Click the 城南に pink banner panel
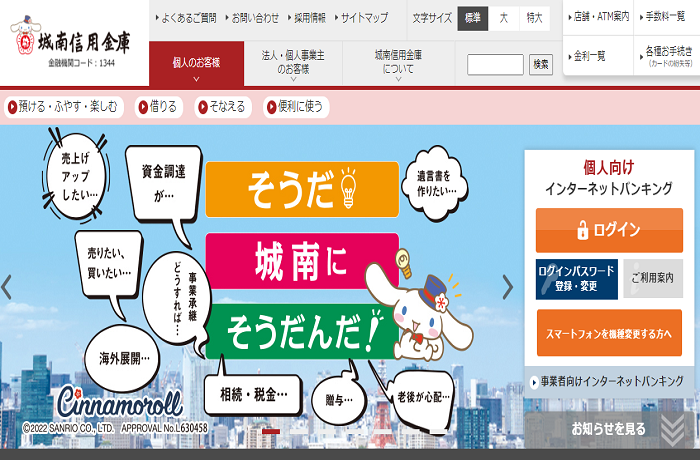 302,261
